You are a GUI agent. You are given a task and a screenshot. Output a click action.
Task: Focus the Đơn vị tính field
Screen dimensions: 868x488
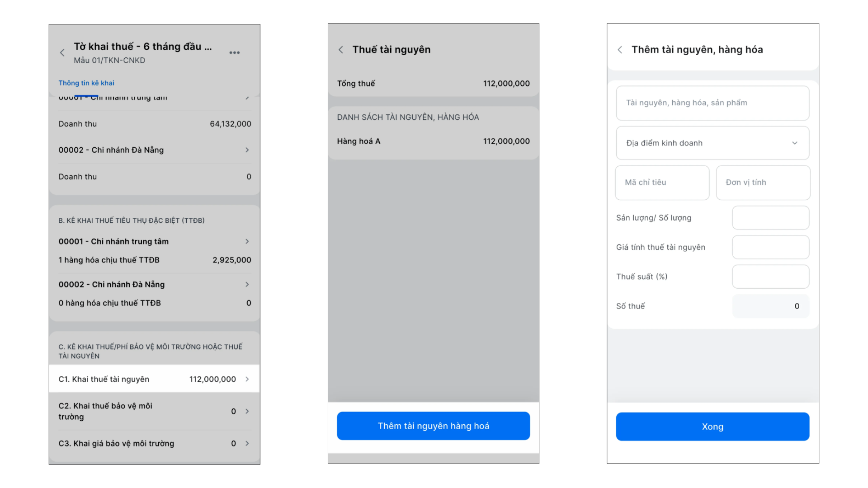pos(763,183)
